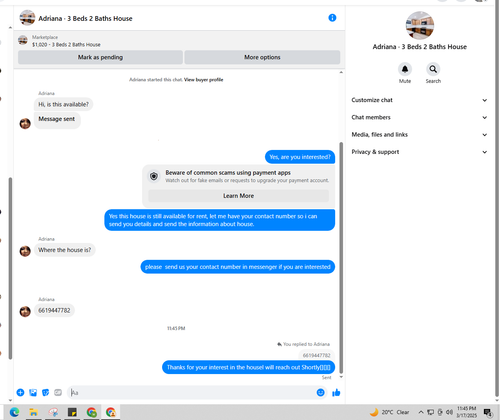Open second Chrome taskbar icon
Viewport: 500px width, 420px height.
point(111,412)
